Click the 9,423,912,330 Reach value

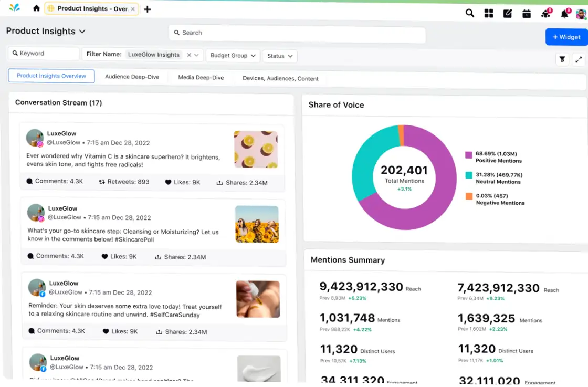pos(361,287)
